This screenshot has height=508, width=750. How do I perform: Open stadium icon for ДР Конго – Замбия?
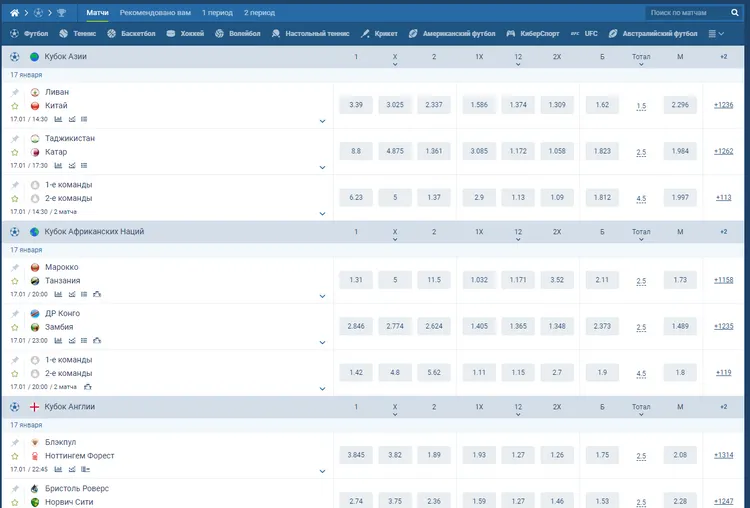[x=97, y=341]
